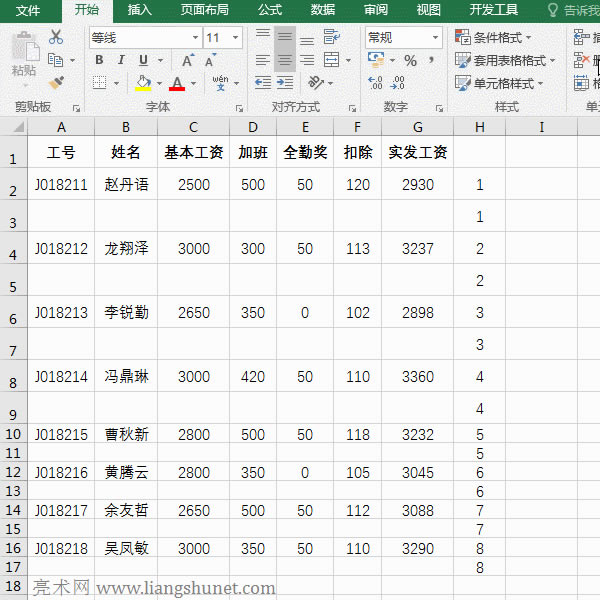This screenshot has height=600, width=600.
Task: Select cell containing 赵丹语
Action: tap(126, 185)
